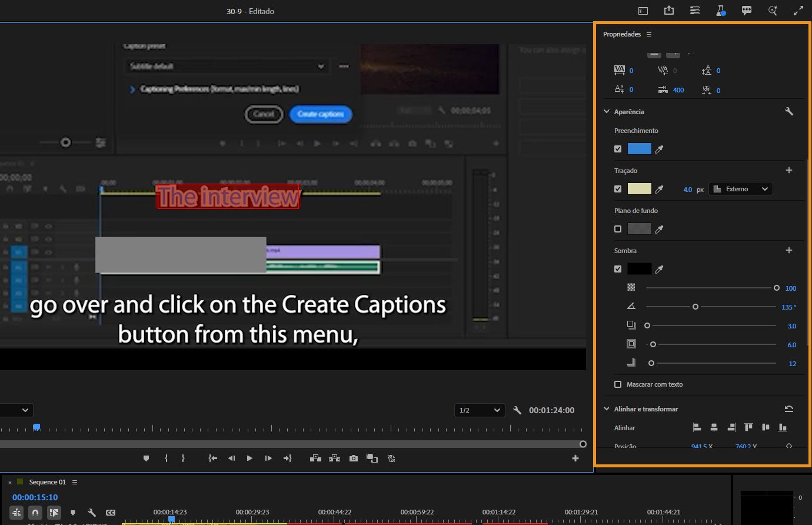Open the zoom level dropdown in Program Monitor

click(16, 410)
